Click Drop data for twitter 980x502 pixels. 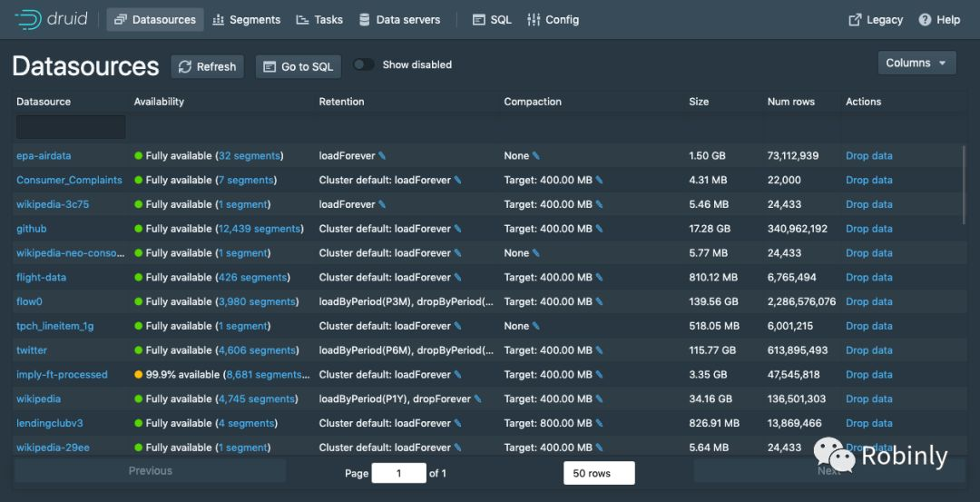pos(868,350)
